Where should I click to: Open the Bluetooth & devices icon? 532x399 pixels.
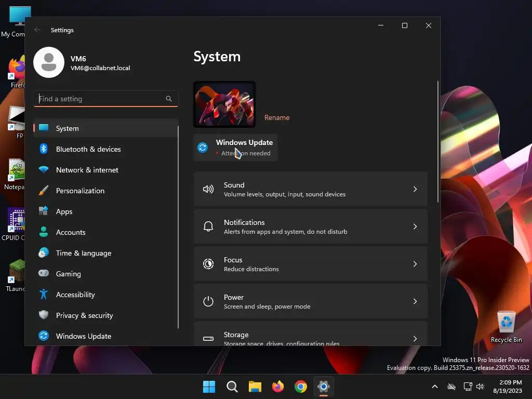tap(44, 149)
